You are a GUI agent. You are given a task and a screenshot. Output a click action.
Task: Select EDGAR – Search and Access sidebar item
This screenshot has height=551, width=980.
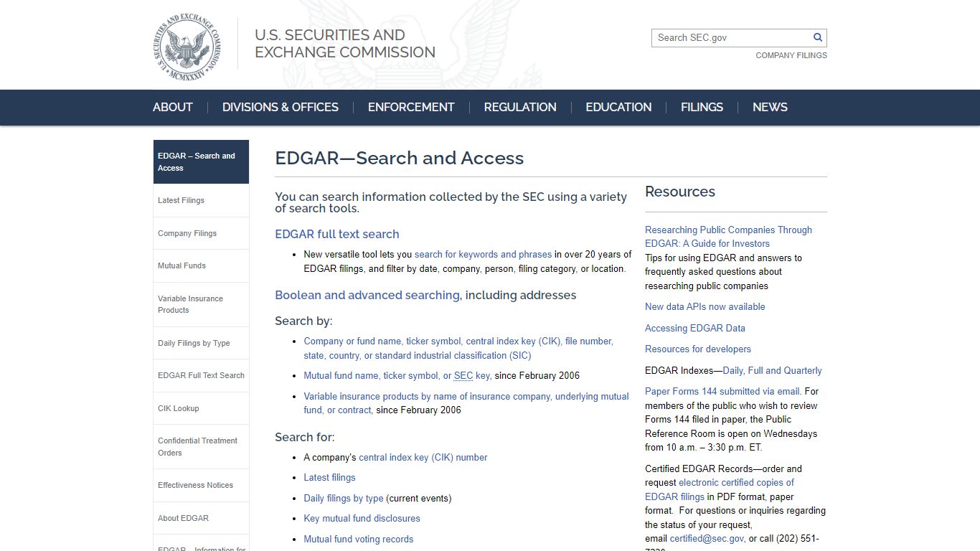pos(201,161)
